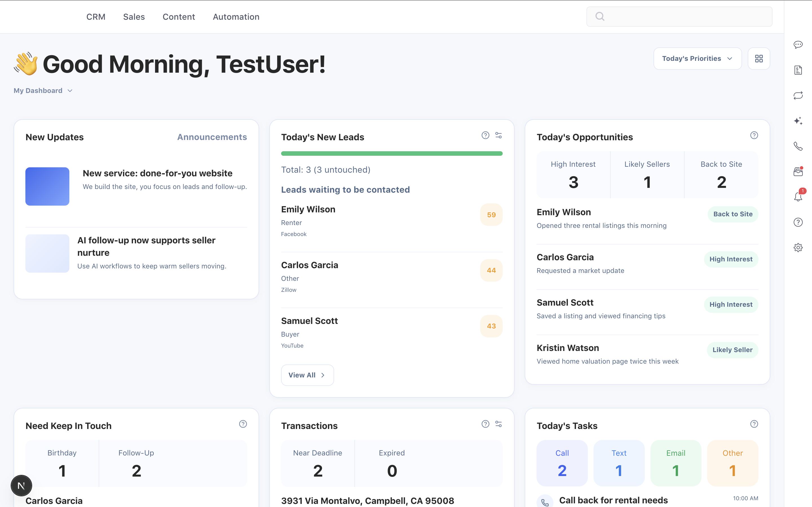Open the inbox icon with red dot
The width and height of the screenshot is (812, 507).
pyautogui.click(x=798, y=172)
